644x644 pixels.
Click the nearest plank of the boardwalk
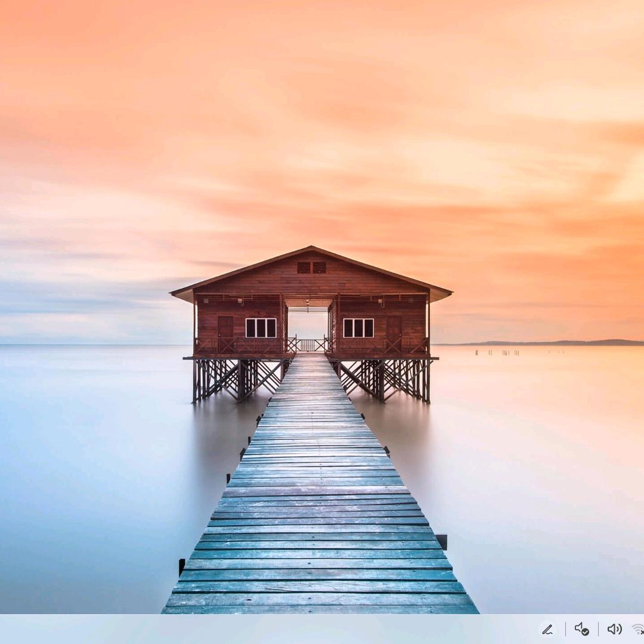(320, 609)
